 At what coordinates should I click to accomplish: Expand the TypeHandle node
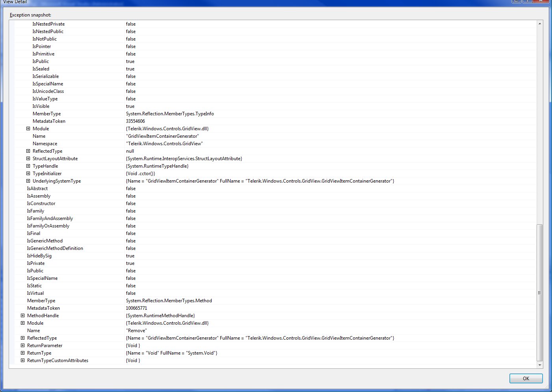28,166
